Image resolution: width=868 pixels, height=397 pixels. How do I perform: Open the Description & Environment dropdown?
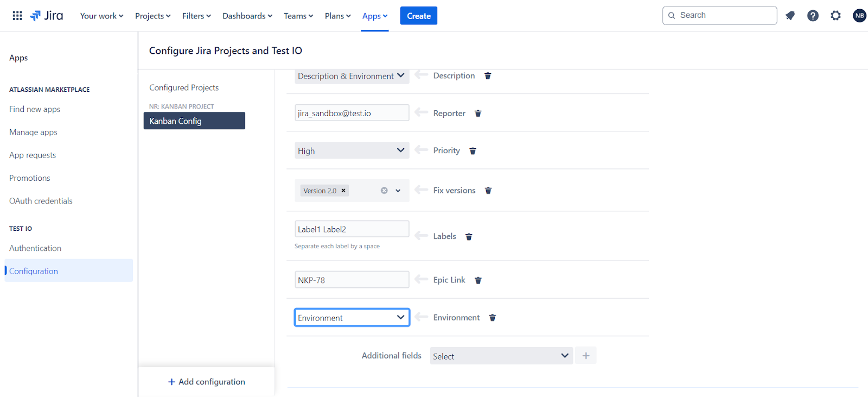[352, 76]
